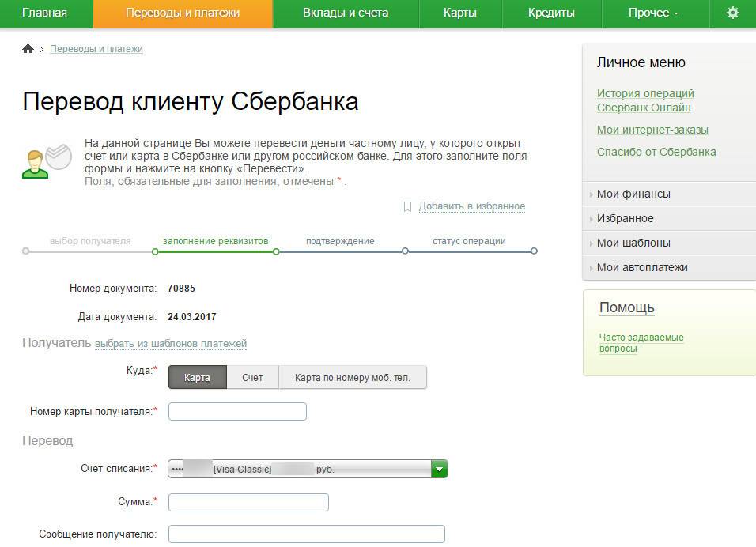The width and height of the screenshot is (756, 547).
Task: Click the подтверждение step label
Action: [x=340, y=241]
